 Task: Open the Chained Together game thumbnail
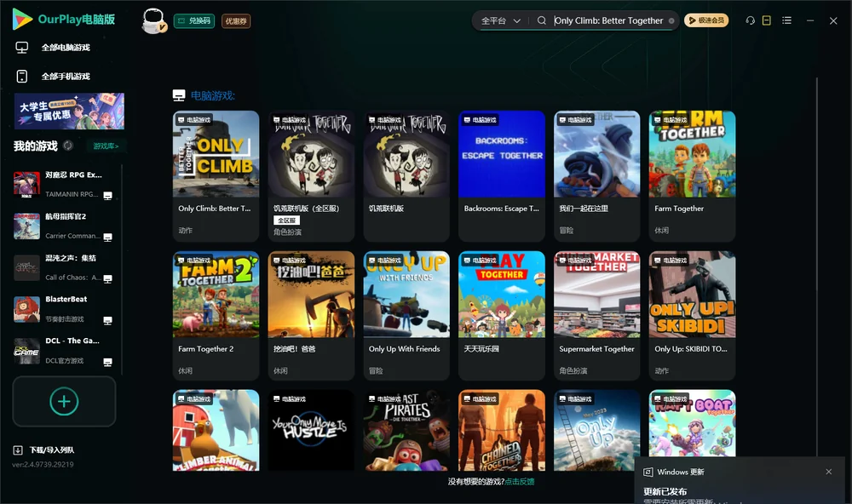(502, 430)
